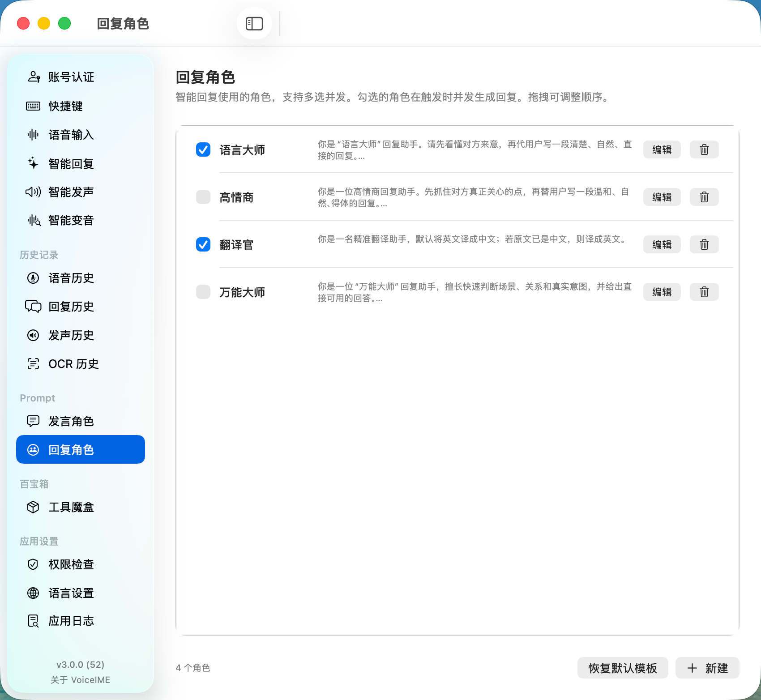
Task: Edit the 万能大师 role
Action: 662,292
